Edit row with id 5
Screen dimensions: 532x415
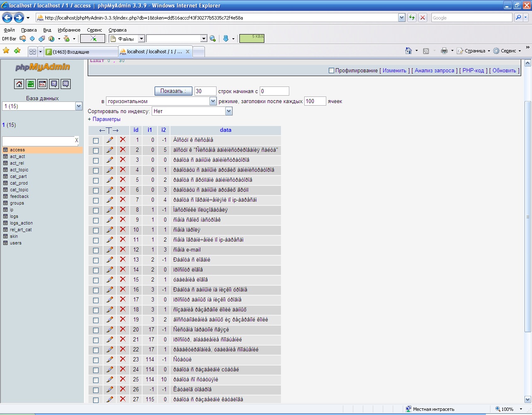[110, 180]
